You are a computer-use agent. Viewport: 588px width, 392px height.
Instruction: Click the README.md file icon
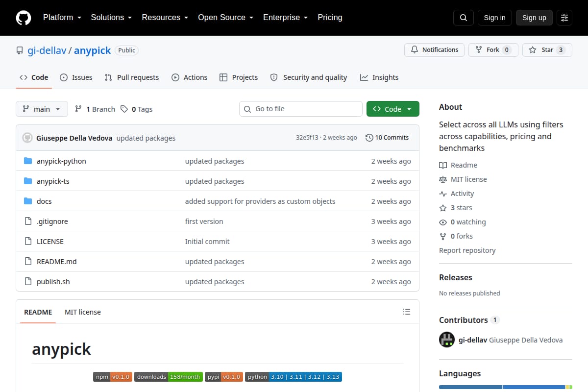28,262
